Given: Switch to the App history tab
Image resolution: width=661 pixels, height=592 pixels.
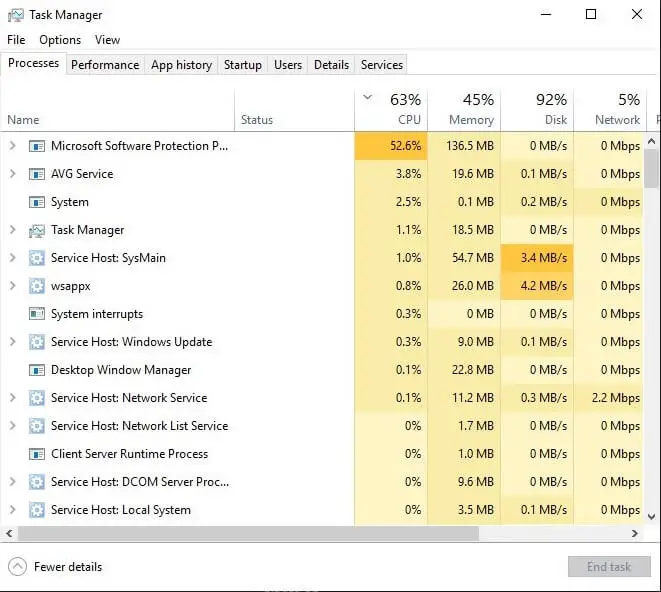Looking at the screenshot, I should click(x=181, y=65).
